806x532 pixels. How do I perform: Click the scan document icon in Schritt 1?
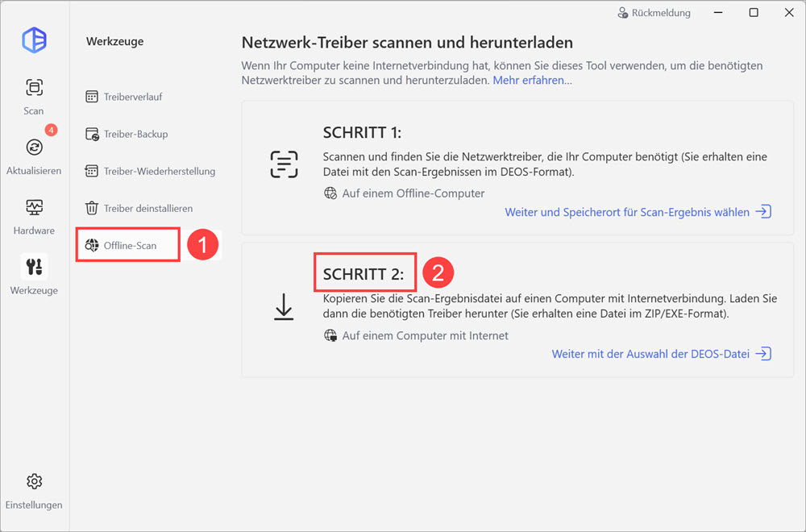click(x=284, y=164)
